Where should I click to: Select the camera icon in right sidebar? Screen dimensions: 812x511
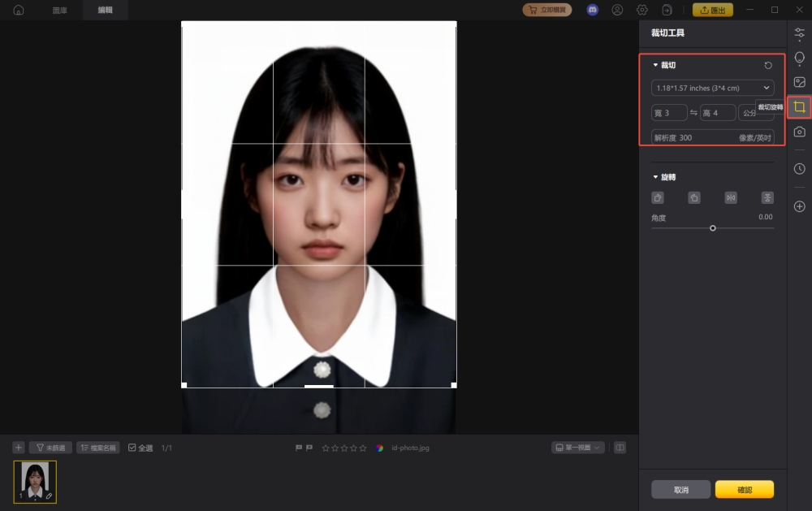pos(799,132)
